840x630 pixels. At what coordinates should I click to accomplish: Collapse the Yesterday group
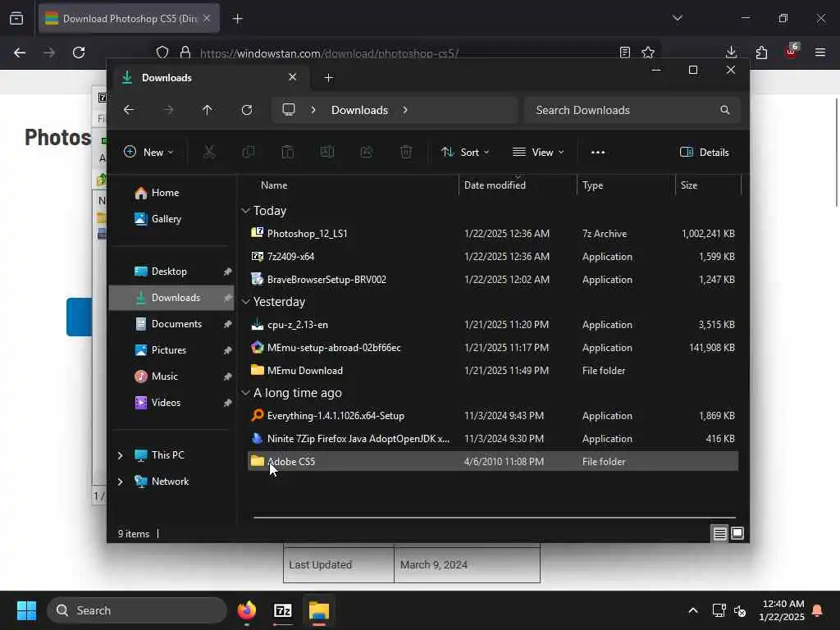246,302
